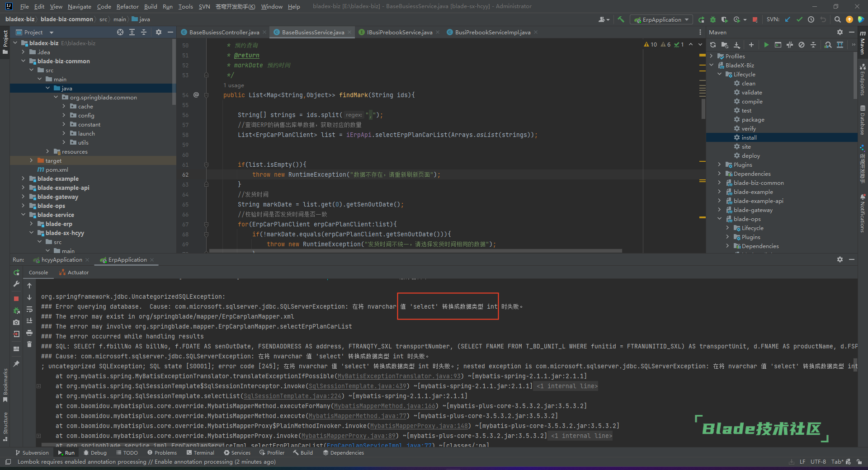Rerun ErpApplication in Run panel
Screen dimensions: 868x470
coord(16,273)
